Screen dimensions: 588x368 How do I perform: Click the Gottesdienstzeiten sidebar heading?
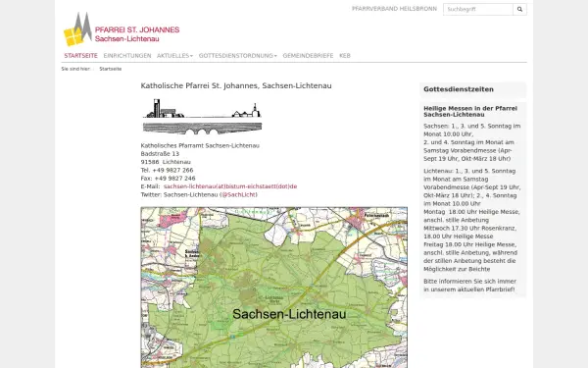coord(459,89)
